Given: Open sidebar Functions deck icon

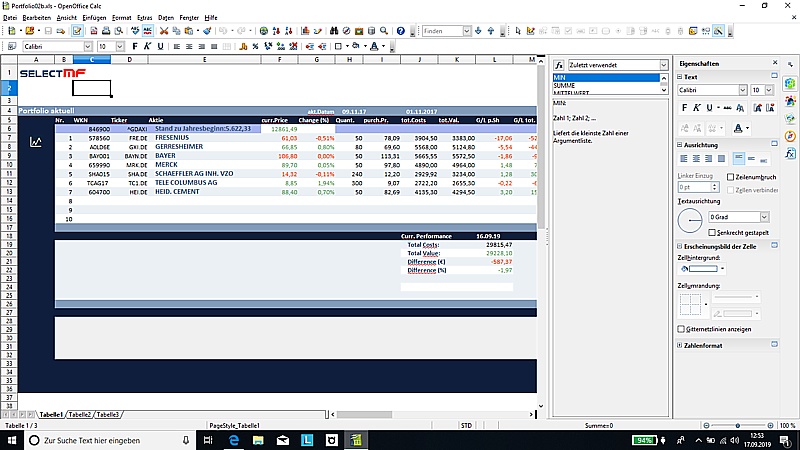Looking at the screenshot, I should (790, 153).
